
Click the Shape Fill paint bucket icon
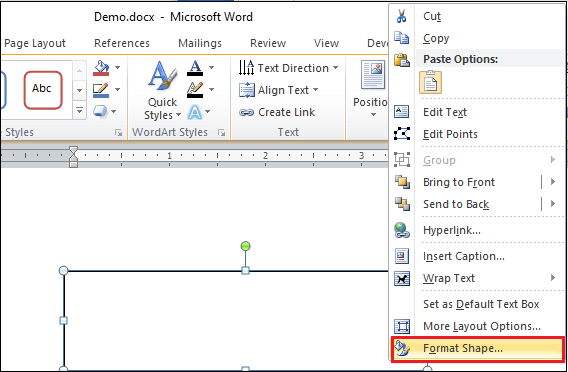[x=101, y=68]
